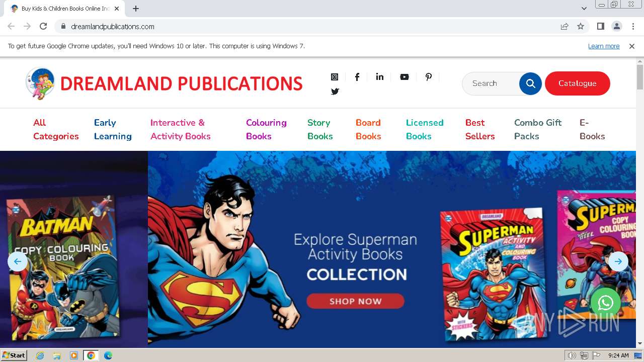Viewport: 644px width, 362px height.
Task: Reload the page in Chrome
Action: coord(43,26)
